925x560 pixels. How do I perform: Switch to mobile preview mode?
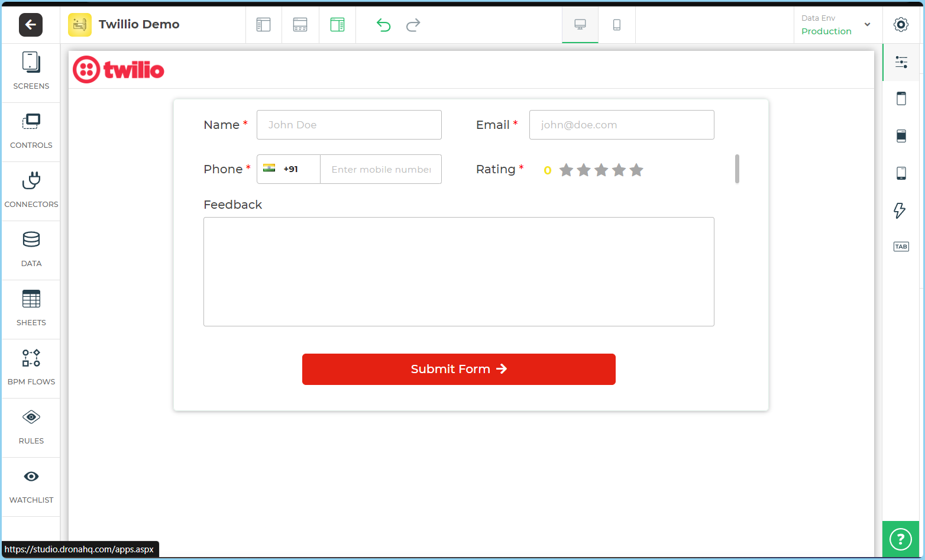[616, 25]
